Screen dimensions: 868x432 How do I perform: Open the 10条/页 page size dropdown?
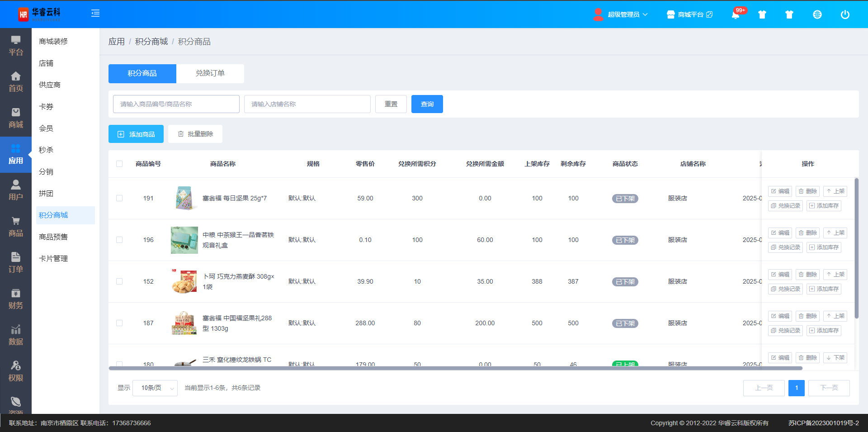tap(155, 388)
